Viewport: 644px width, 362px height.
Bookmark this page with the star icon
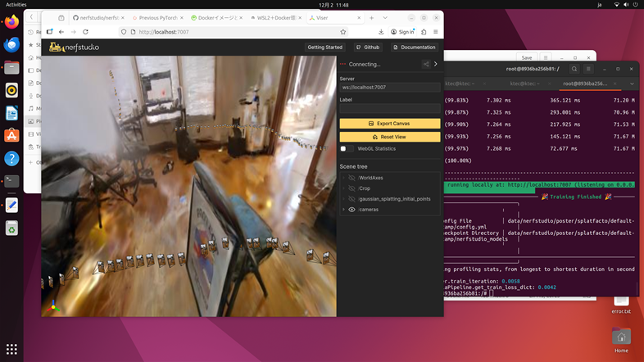(x=343, y=32)
